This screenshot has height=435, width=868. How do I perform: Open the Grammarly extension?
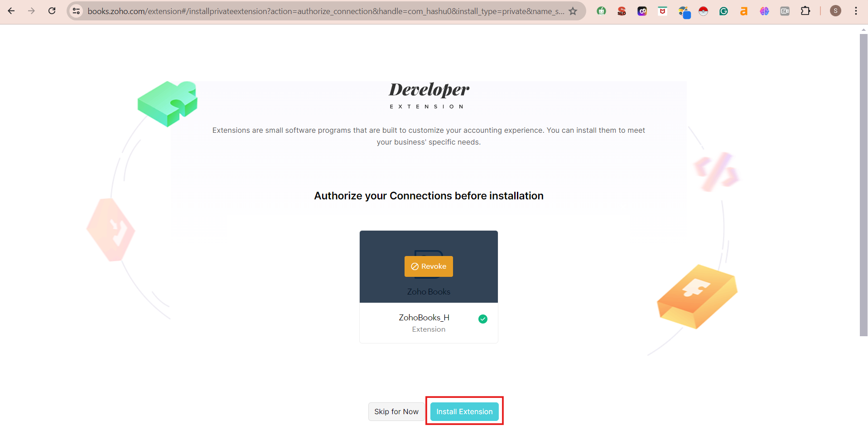point(723,11)
